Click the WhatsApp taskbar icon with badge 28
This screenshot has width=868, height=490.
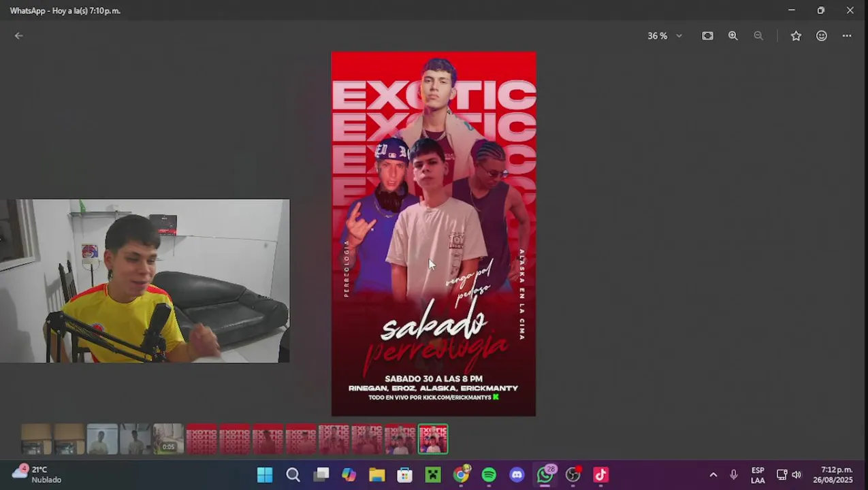[x=545, y=474]
